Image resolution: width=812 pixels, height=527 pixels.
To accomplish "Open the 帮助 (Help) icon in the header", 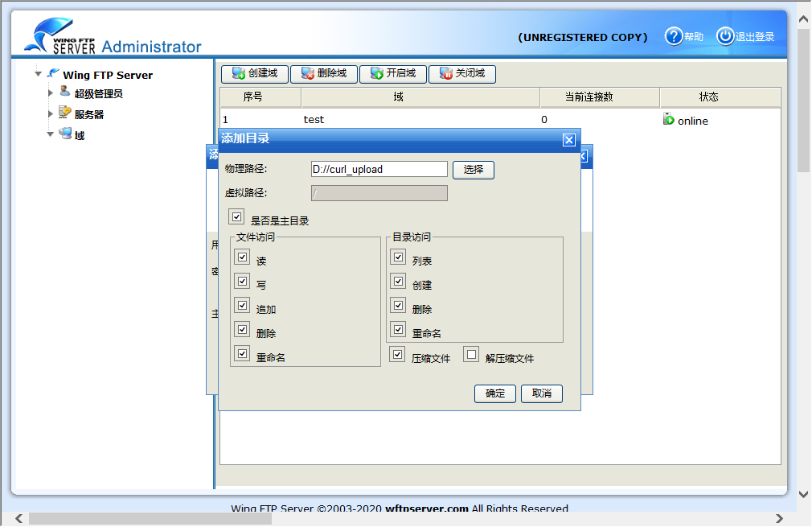I will pos(673,35).
